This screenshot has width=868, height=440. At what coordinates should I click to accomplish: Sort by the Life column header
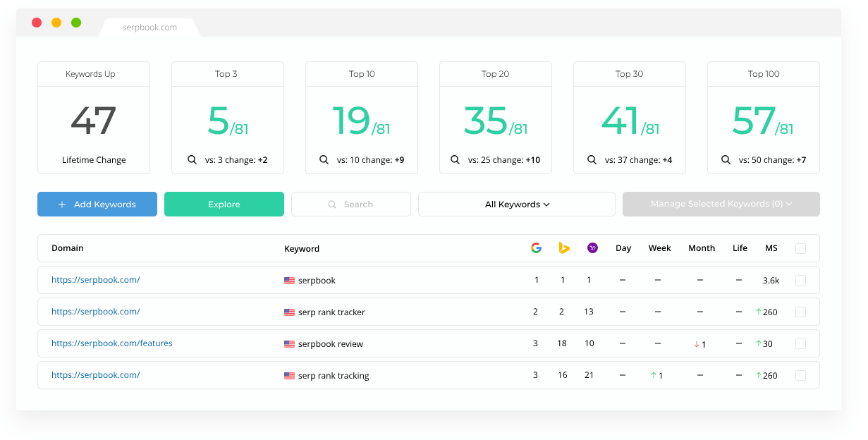[x=740, y=248]
